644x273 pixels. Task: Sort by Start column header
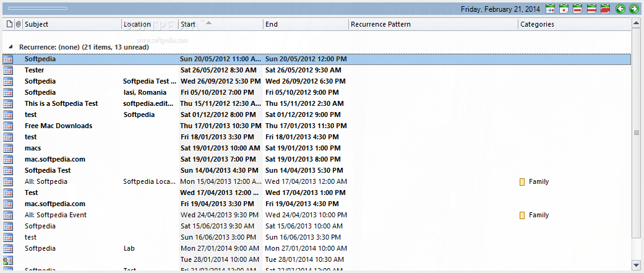(221, 24)
